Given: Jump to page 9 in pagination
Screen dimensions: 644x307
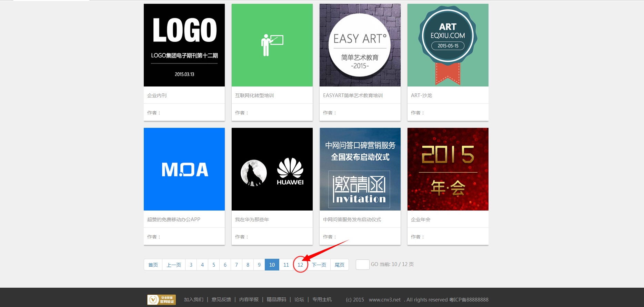Looking at the screenshot, I should coord(259,265).
